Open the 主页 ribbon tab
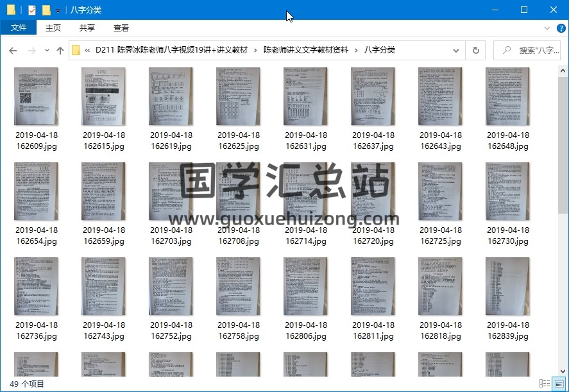This screenshot has height=392, width=569. [x=53, y=28]
